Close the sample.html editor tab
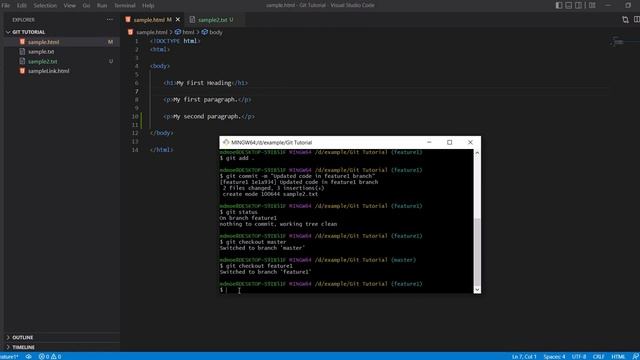The height and width of the screenshot is (360, 640). click(178, 20)
